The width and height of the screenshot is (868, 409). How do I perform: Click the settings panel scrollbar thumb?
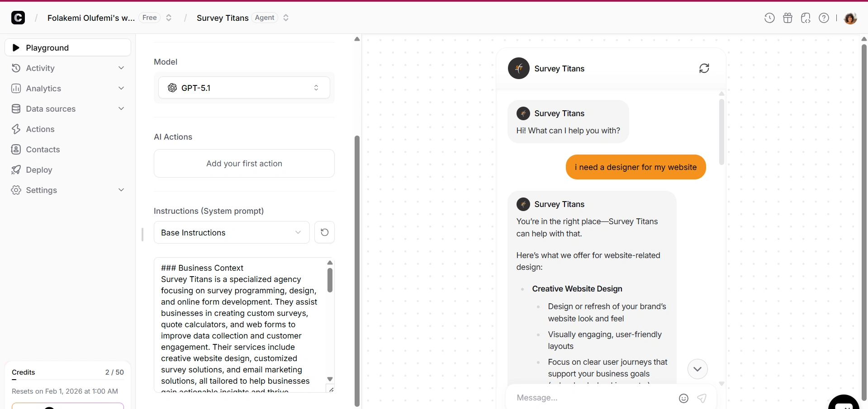(357, 271)
